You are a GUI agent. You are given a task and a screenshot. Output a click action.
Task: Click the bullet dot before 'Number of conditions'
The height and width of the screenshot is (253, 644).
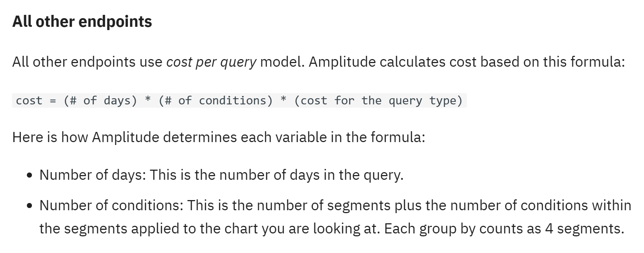pyautogui.click(x=30, y=206)
